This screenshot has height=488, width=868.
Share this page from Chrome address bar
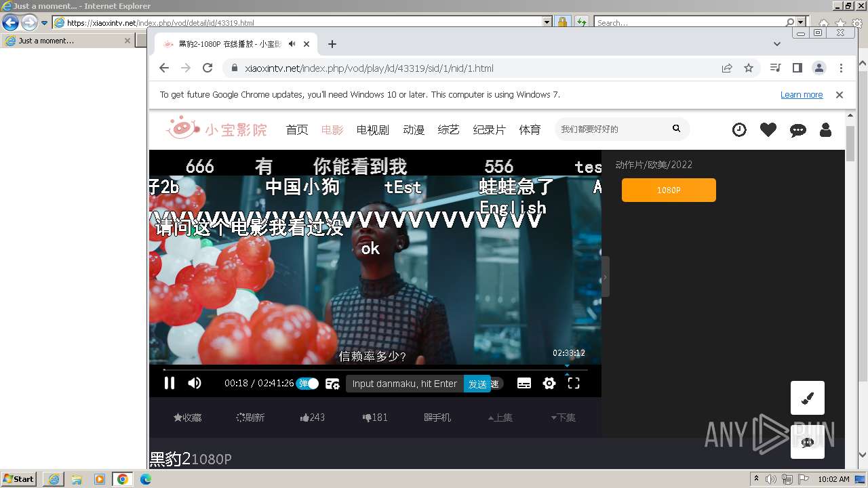727,68
